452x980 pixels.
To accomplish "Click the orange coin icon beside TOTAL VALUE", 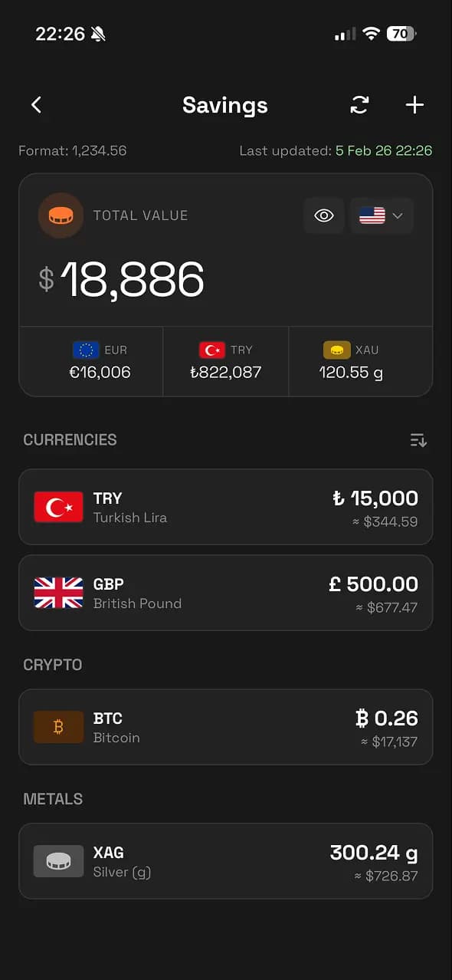I will click(x=60, y=215).
